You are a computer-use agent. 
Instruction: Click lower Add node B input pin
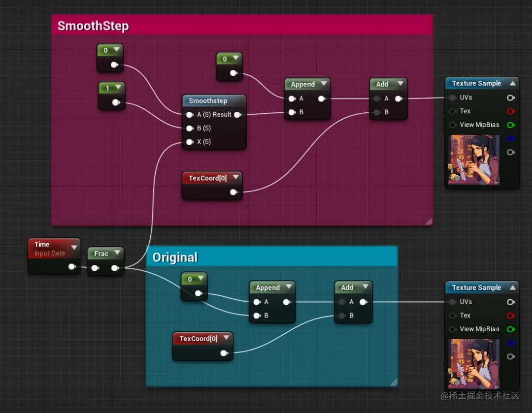pos(342,316)
